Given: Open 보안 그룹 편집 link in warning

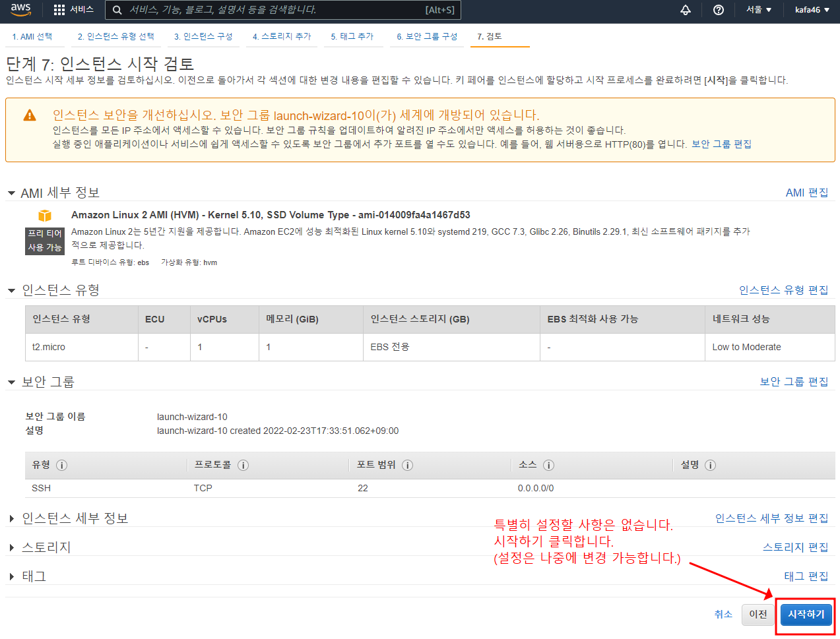Looking at the screenshot, I should point(721,144).
